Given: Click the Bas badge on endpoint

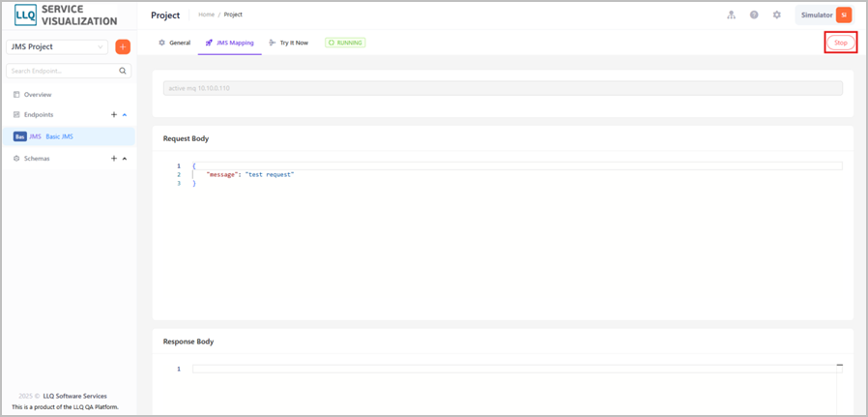Looking at the screenshot, I should tap(20, 136).
